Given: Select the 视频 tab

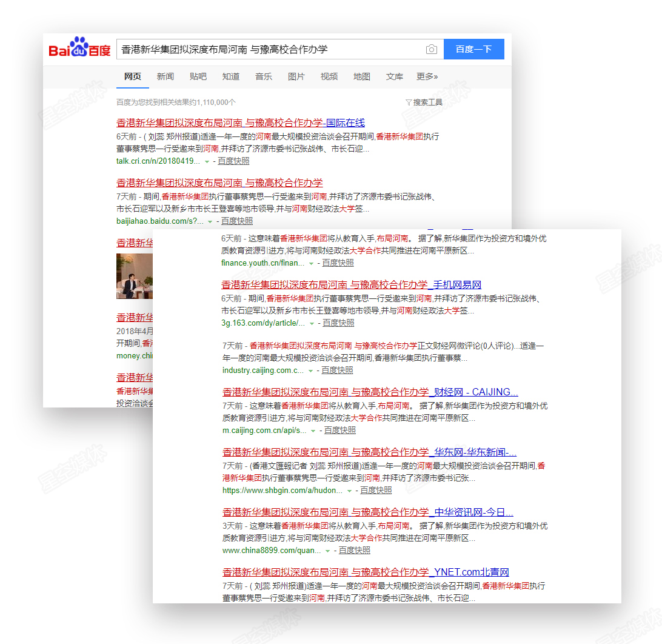Looking at the screenshot, I should click(x=329, y=76).
